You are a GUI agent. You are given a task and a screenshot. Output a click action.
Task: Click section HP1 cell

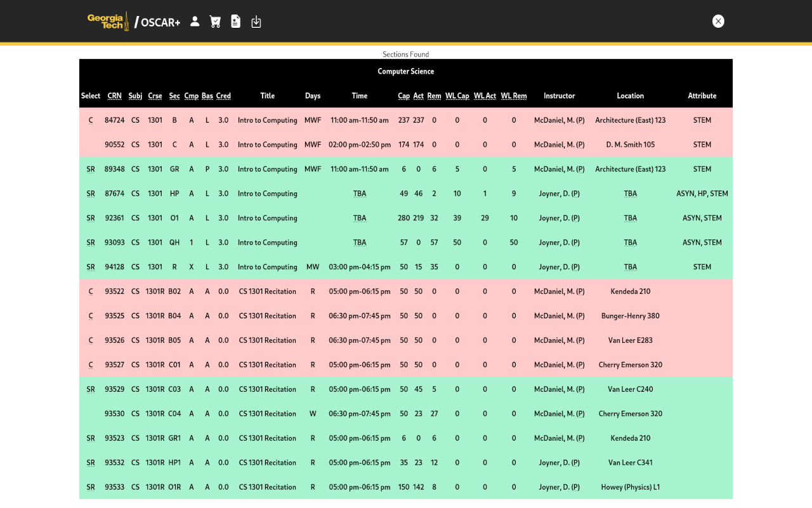tap(174, 462)
